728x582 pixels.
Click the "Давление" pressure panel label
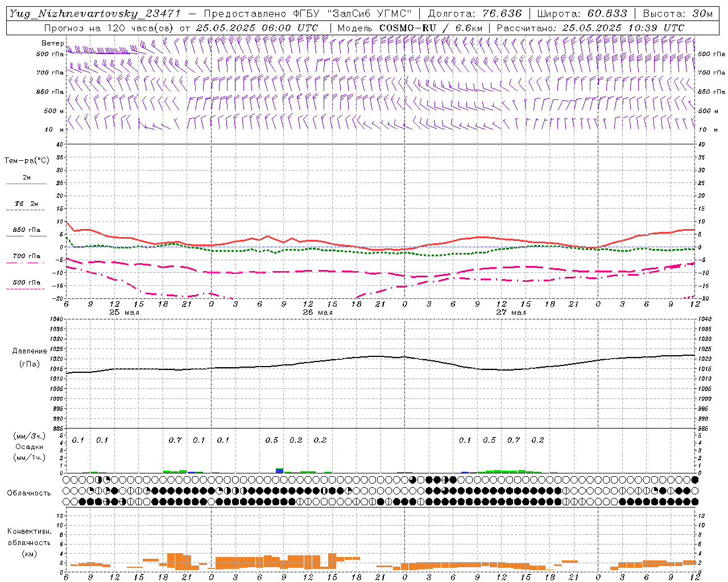[x=30, y=351]
